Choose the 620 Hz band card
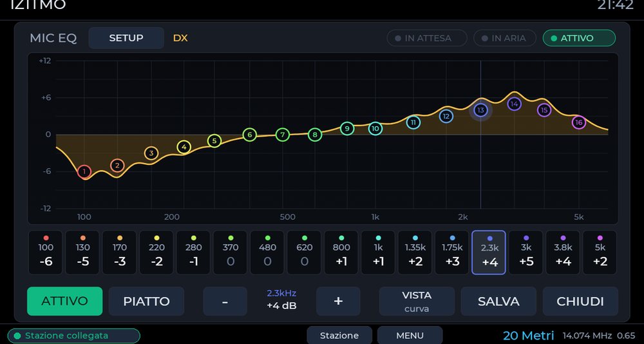644x344 pixels. point(305,253)
